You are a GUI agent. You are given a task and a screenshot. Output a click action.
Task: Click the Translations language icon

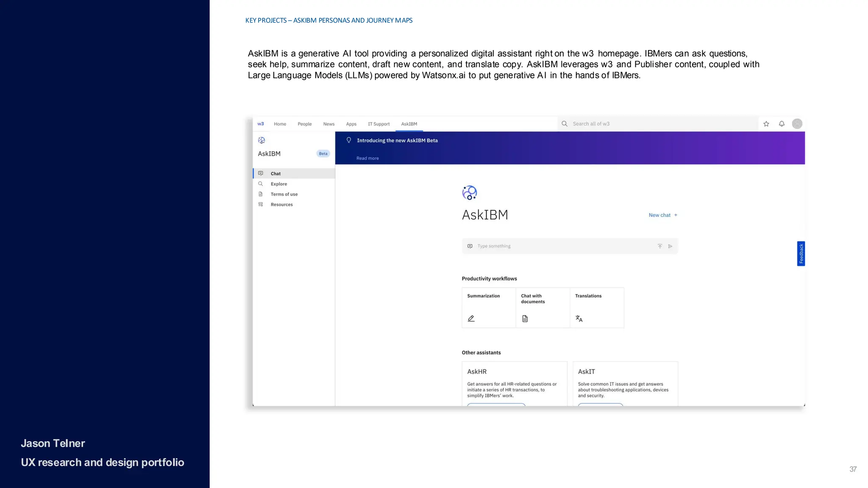tap(579, 319)
